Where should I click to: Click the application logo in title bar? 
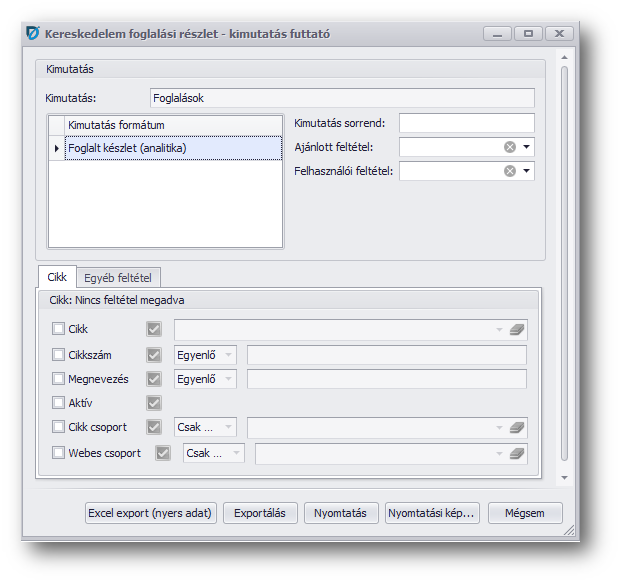(x=32, y=33)
